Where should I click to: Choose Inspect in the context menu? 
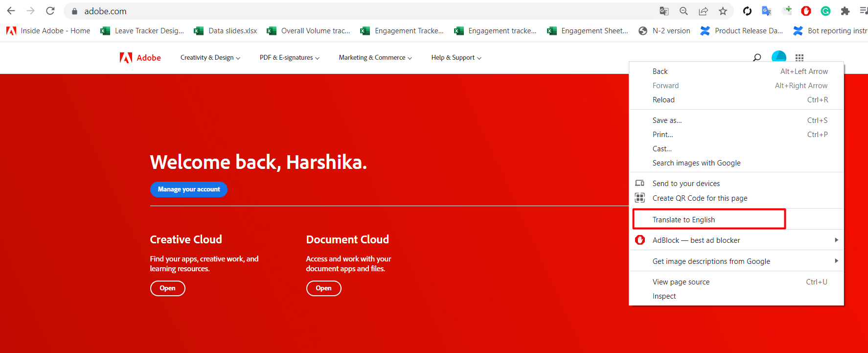(x=736, y=296)
